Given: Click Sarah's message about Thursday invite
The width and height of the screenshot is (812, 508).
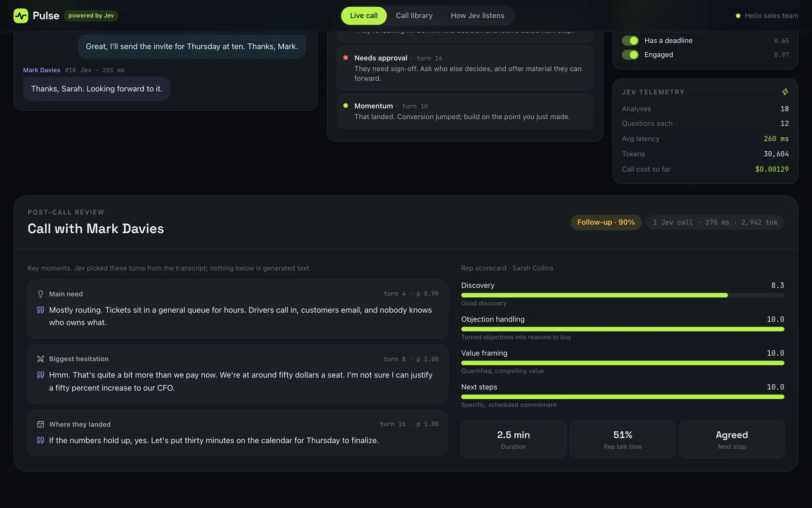Looking at the screenshot, I should pyautogui.click(x=192, y=47).
